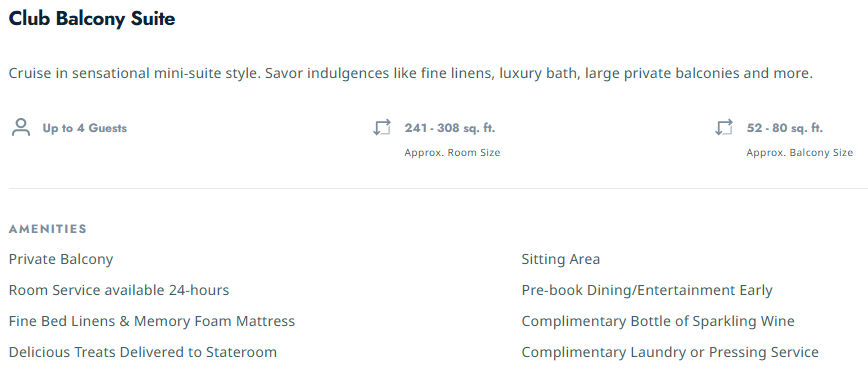Image resolution: width=868 pixels, height=382 pixels.
Task: Click the balcony size dimensions icon
Action: click(724, 127)
